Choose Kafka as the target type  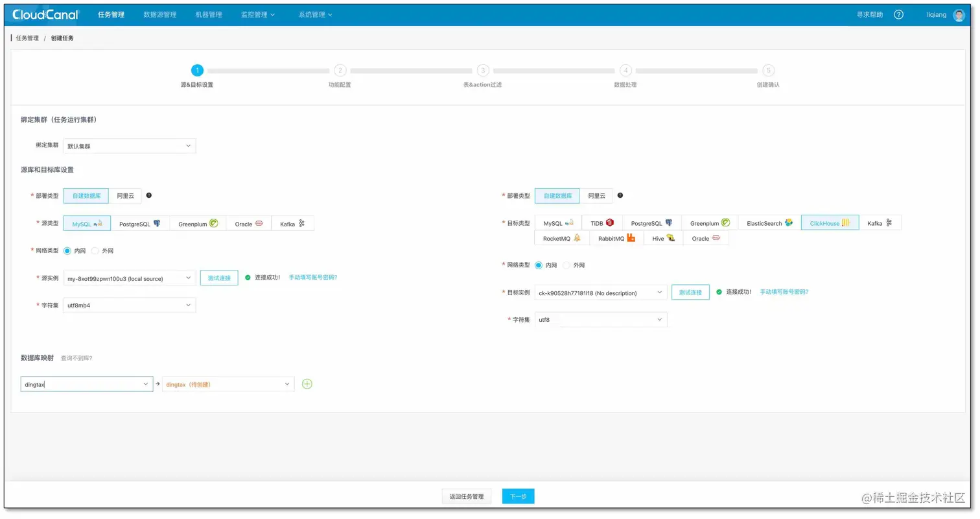coord(880,223)
